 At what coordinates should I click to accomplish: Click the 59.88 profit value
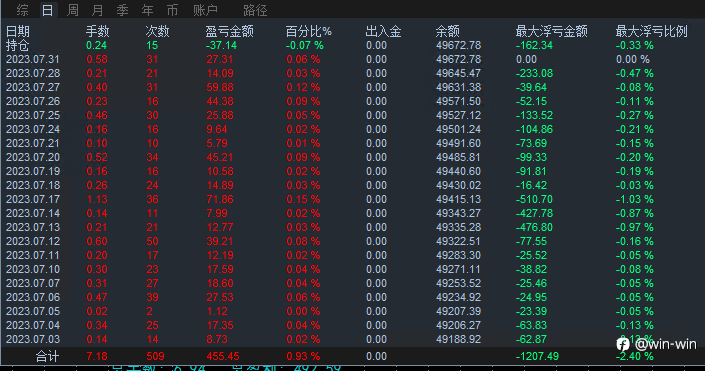220,87
